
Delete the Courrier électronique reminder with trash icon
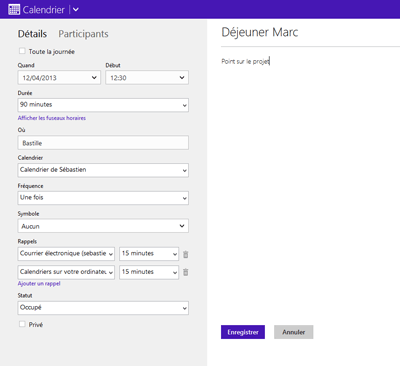click(x=186, y=254)
